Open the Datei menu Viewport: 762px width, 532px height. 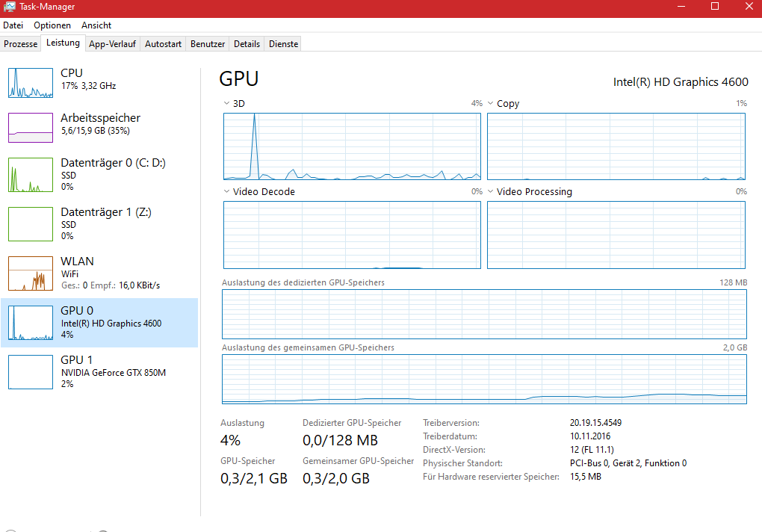[13, 25]
